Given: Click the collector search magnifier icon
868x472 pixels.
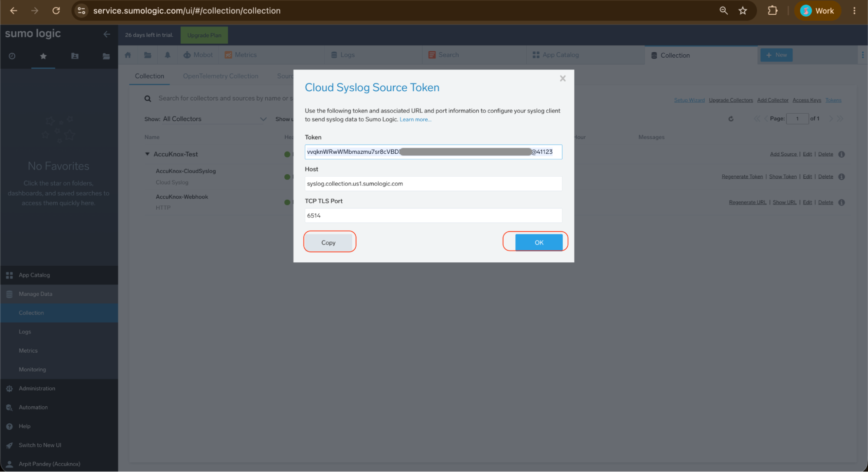Looking at the screenshot, I should click(x=148, y=99).
